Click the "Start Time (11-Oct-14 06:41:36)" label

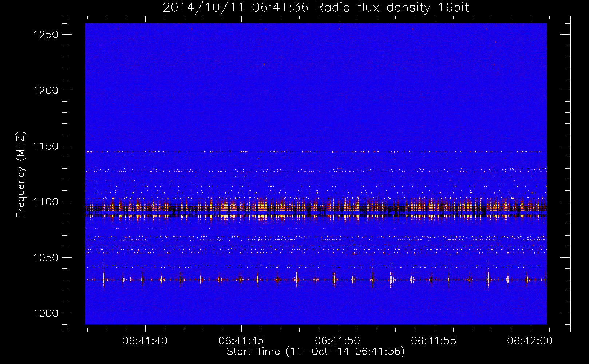point(316,352)
